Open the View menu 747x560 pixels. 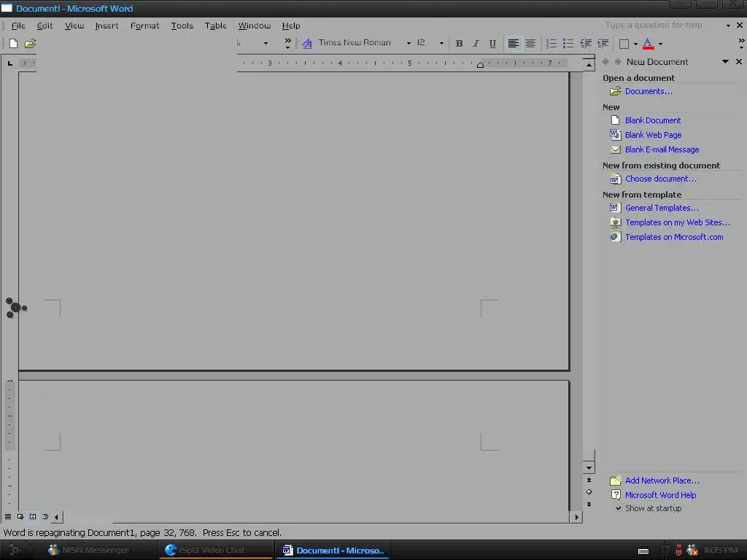tap(74, 26)
